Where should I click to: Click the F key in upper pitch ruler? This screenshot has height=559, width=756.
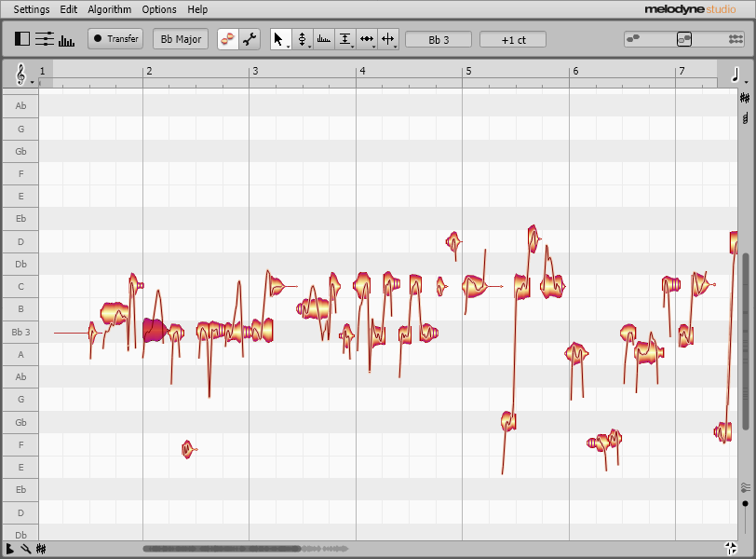[20, 173]
